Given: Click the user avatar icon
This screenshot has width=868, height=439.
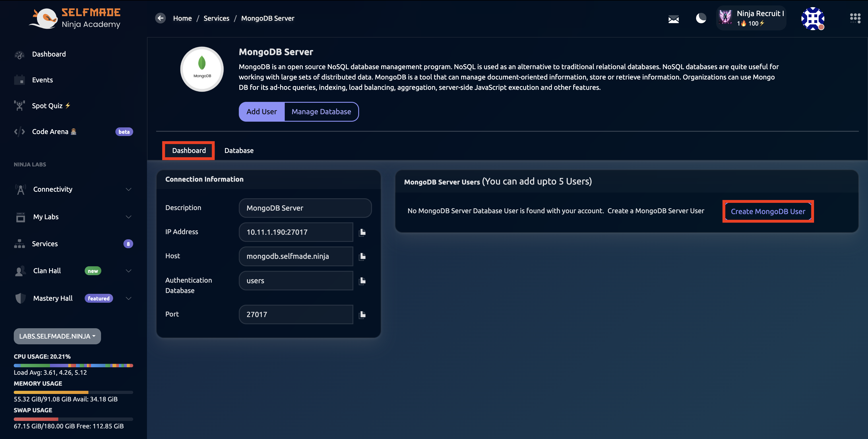Looking at the screenshot, I should point(812,19).
